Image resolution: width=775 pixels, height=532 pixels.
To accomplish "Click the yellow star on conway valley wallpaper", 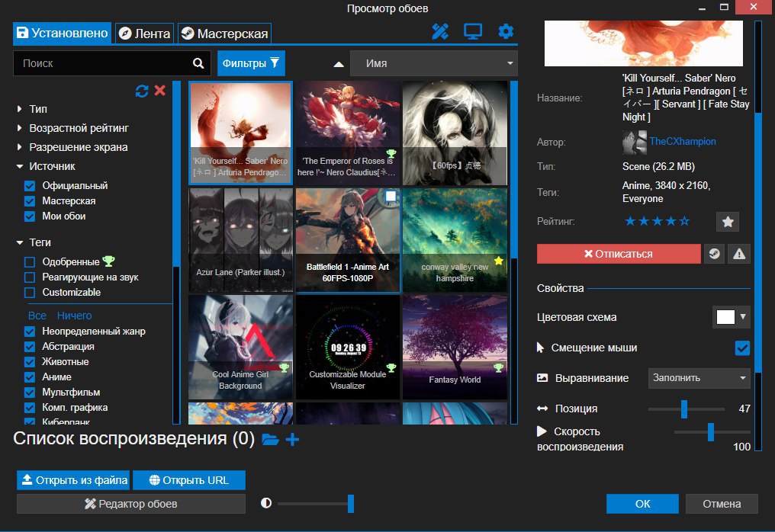I will [x=499, y=261].
